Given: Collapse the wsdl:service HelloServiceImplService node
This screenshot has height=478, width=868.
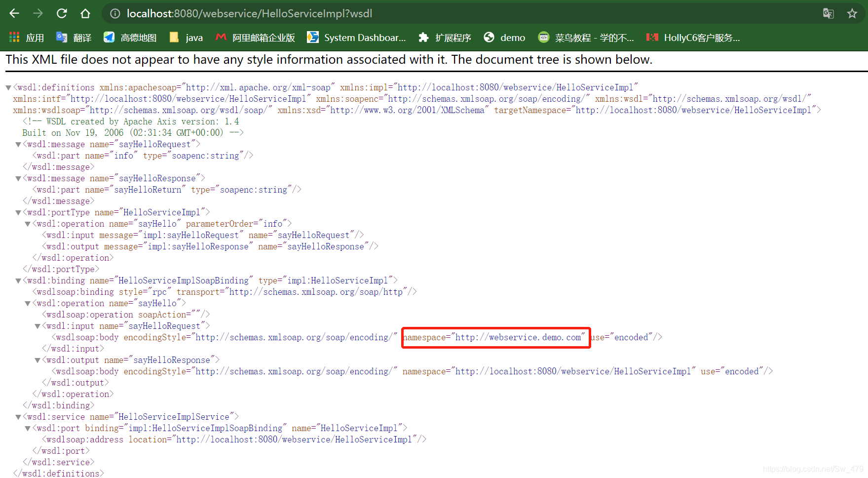Looking at the screenshot, I should pyautogui.click(x=18, y=417).
